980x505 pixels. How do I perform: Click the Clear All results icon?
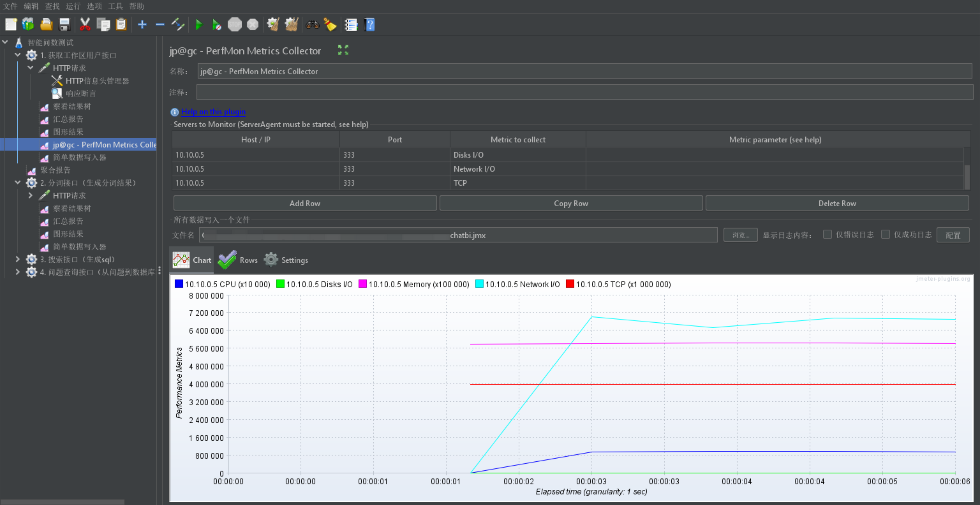coord(291,25)
